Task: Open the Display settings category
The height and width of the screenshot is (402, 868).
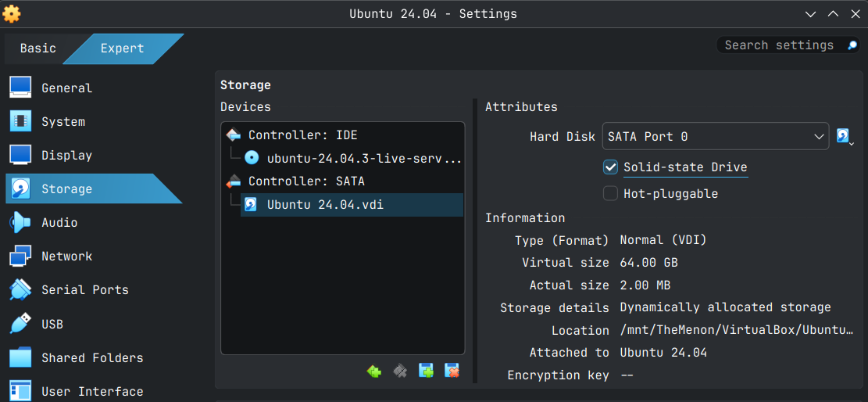Action: pos(66,156)
